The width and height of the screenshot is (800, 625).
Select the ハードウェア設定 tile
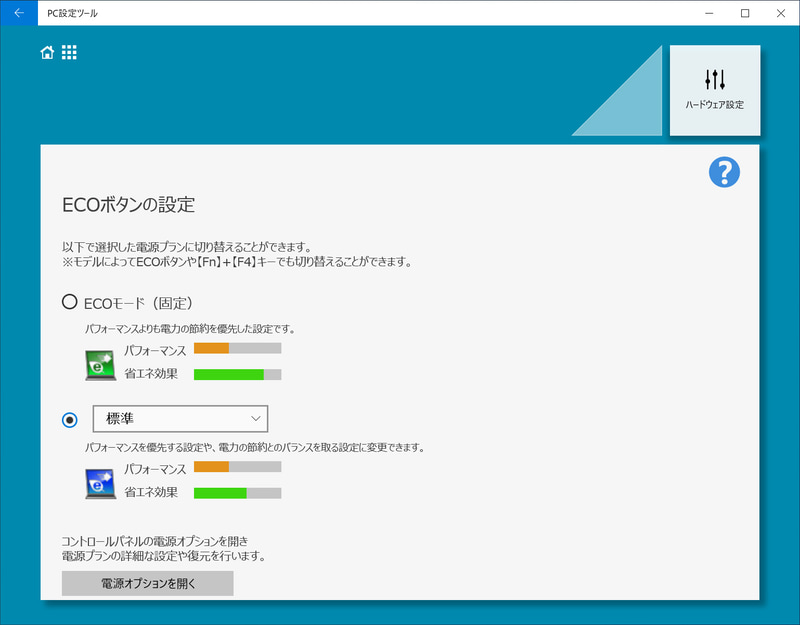[716, 90]
